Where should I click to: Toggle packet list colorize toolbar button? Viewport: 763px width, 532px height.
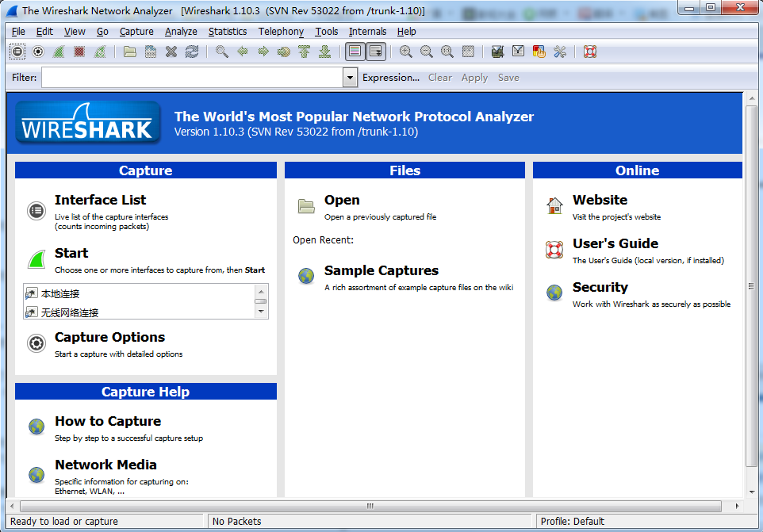click(355, 52)
